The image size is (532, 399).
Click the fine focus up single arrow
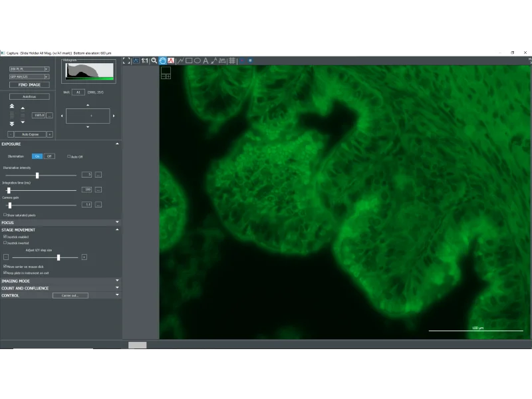(23, 108)
